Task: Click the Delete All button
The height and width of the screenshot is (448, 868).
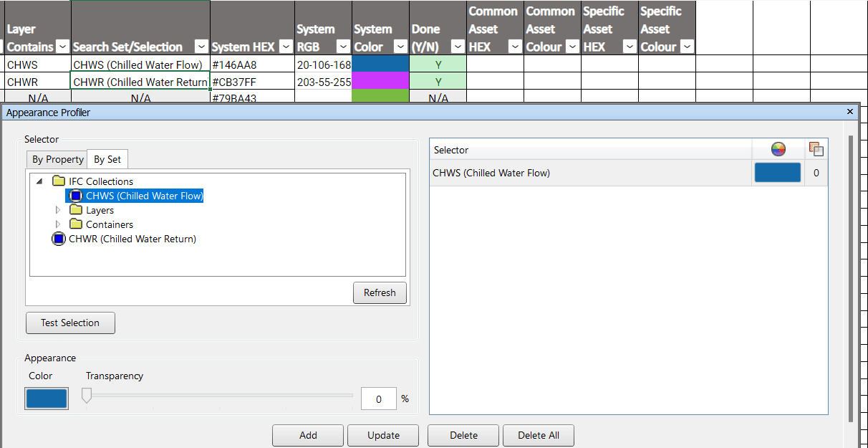Action: (x=538, y=435)
